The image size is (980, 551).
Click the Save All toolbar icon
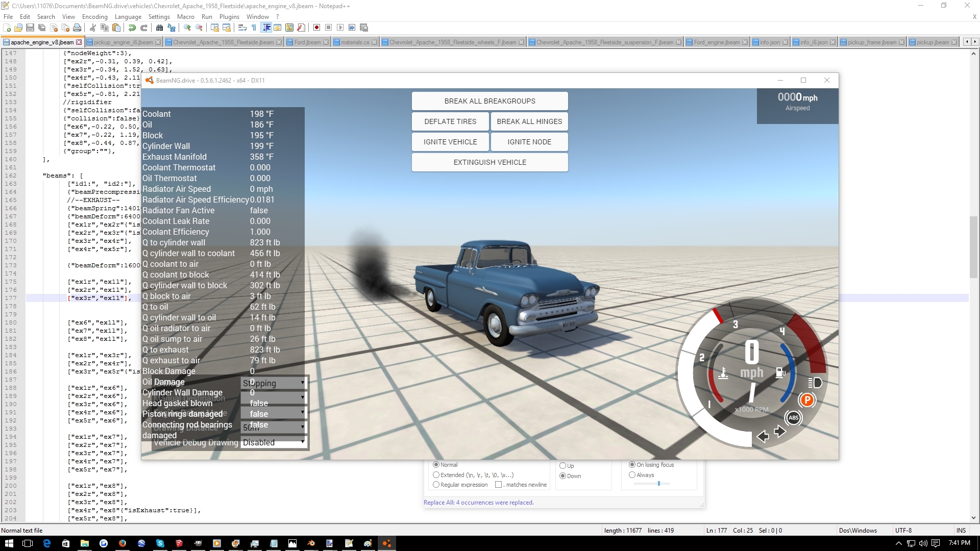coord(42,28)
